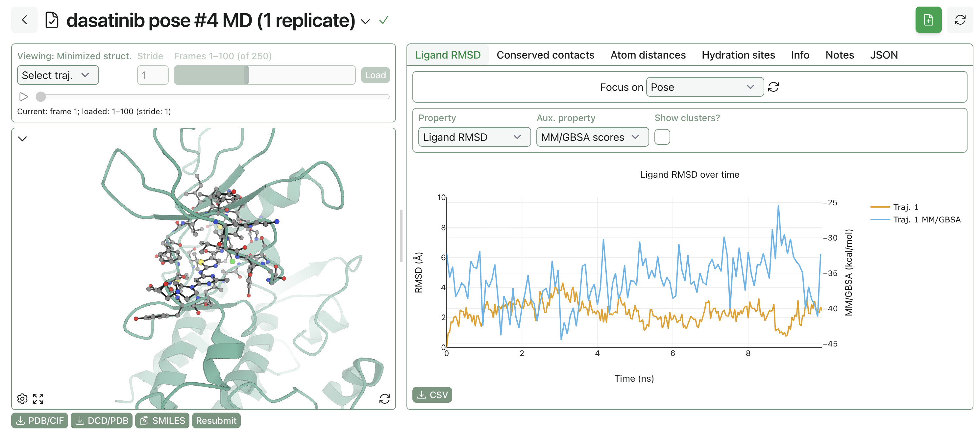
Task: Collapse the 3D viewer panel chevron
Action: 22,139
